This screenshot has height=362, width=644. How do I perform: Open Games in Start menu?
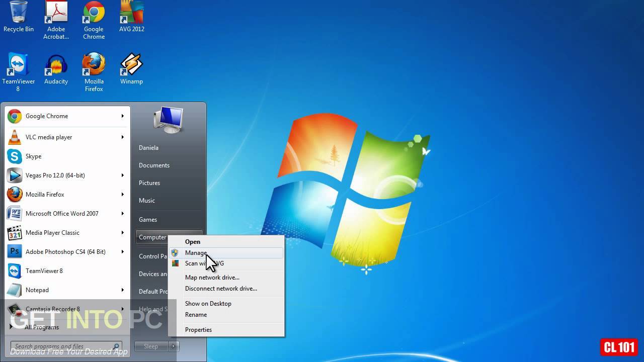point(148,220)
